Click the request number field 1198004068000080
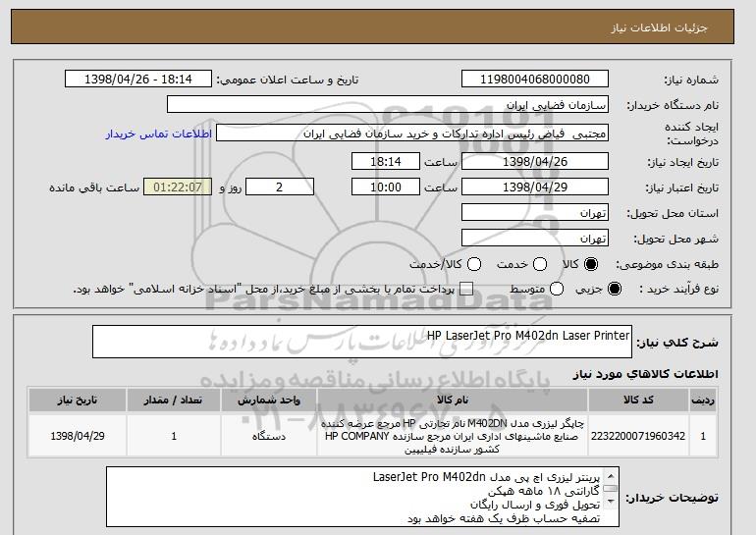The height and width of the screenshot is (535, 756). pos(535,80)
